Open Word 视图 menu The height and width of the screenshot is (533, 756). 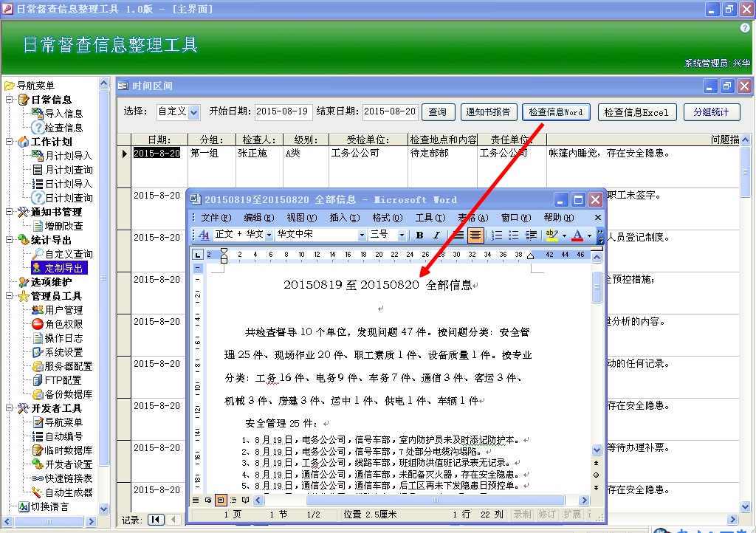pyautogui.click(x=302, y=218)
